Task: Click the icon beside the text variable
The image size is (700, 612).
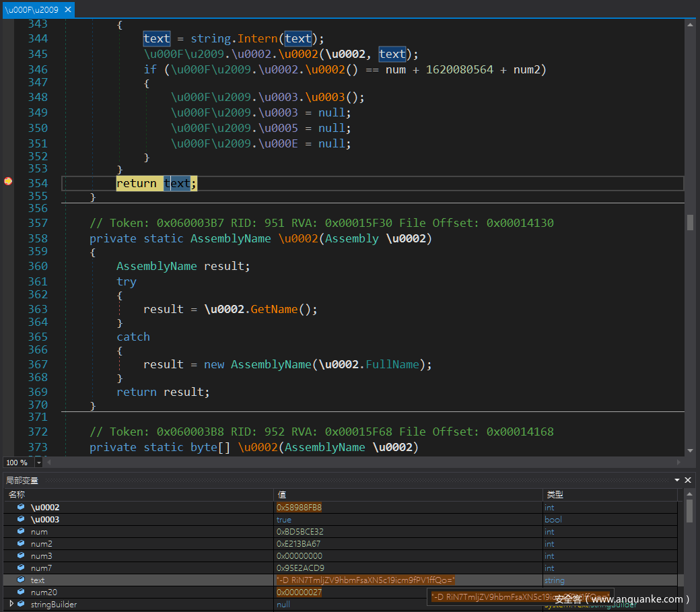Action: pyautogui.click(x=21, y=580)
